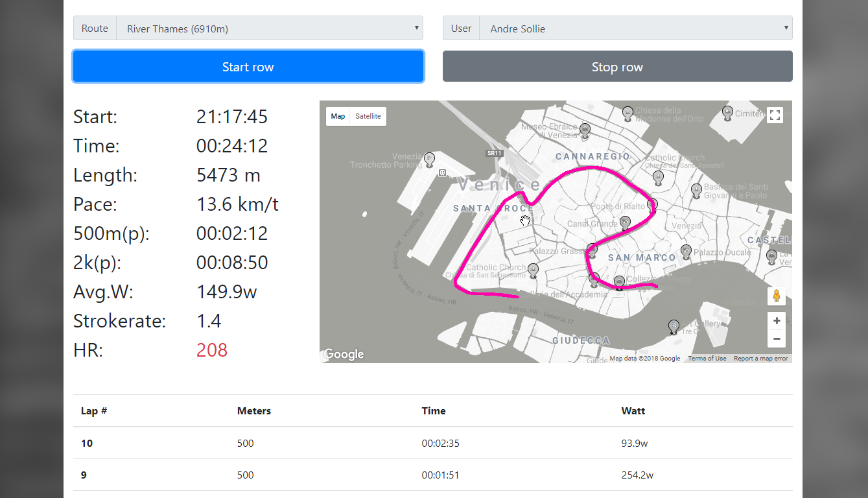Select the marker near Palazzo Ducale
The image size is (868, 498).
[x=686, y=251]
